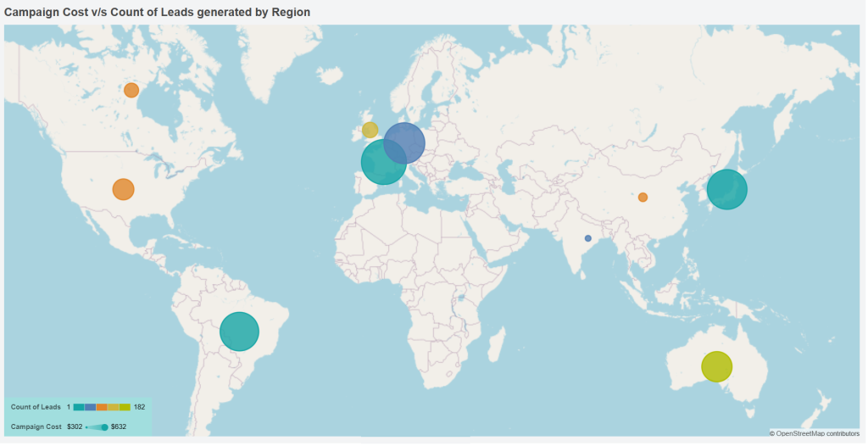Click the teal swatch in Count of Leads legend
This screenshot has width=868, height=446.
[79, 408]
